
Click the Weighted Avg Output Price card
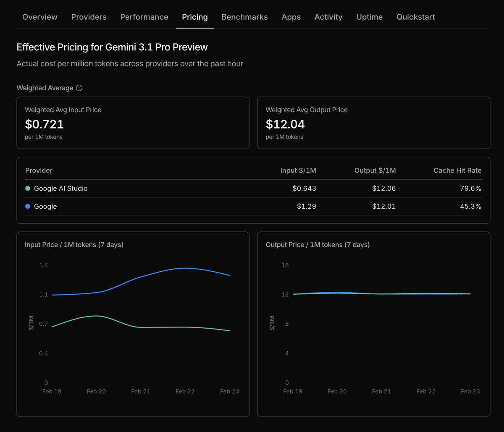(x=373, y=123)
